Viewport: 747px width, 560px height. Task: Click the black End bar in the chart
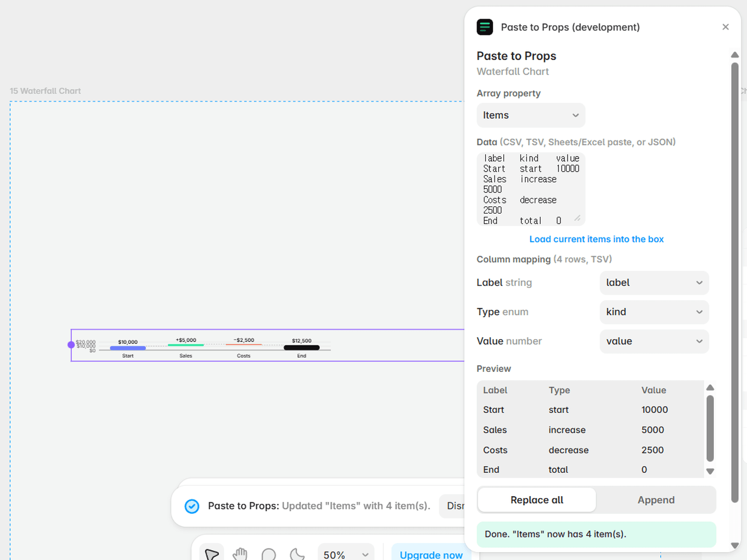pos(302,348)
